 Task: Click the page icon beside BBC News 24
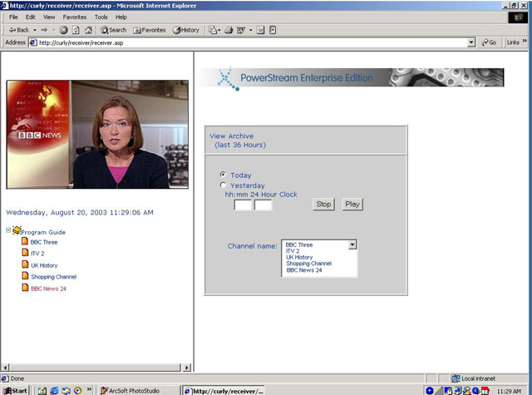(x=25, y=288)
